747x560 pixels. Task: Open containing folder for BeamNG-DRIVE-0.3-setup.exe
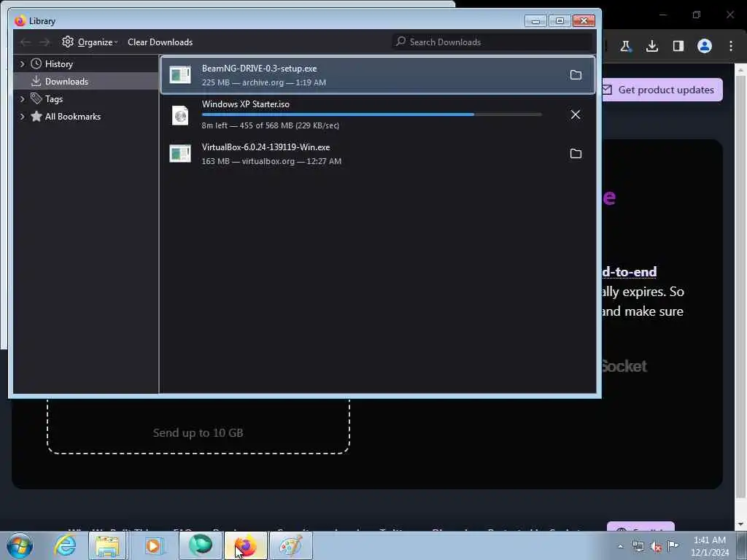(576, 75)
